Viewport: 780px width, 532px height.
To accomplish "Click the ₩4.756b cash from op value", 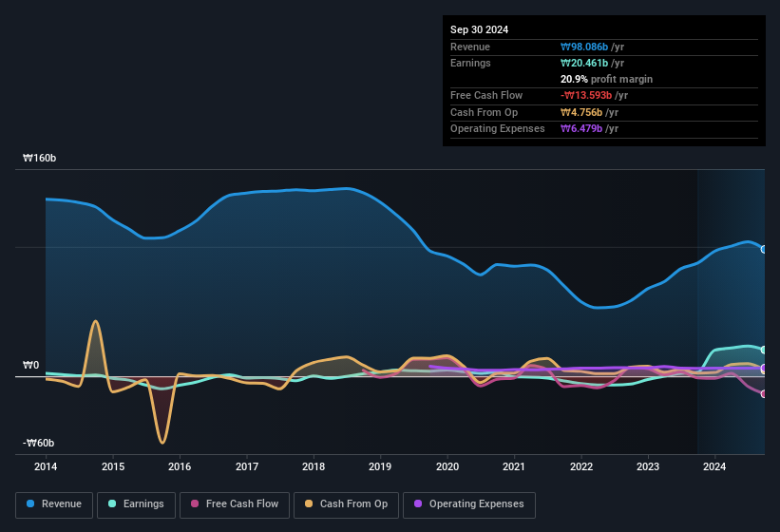I will pos(581,112).
